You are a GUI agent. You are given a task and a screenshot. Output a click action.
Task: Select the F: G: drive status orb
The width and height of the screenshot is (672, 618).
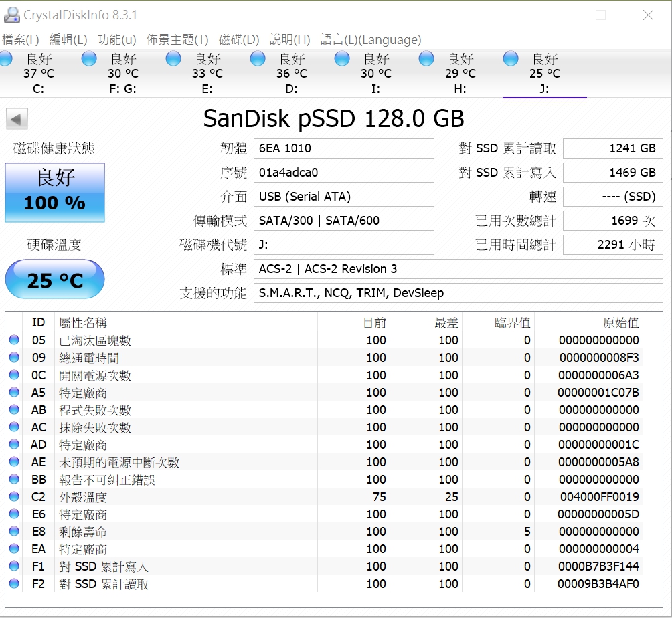coord(89,59)
